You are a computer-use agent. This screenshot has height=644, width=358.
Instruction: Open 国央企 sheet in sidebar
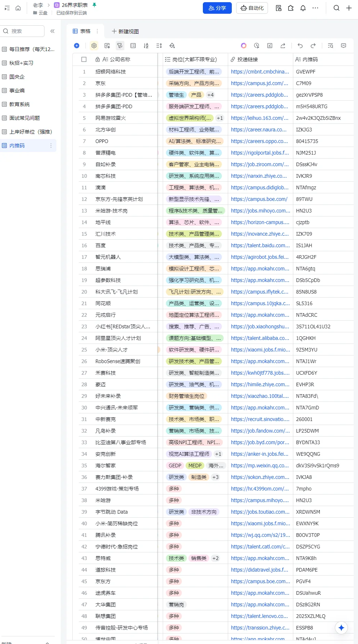click(28, 77)
